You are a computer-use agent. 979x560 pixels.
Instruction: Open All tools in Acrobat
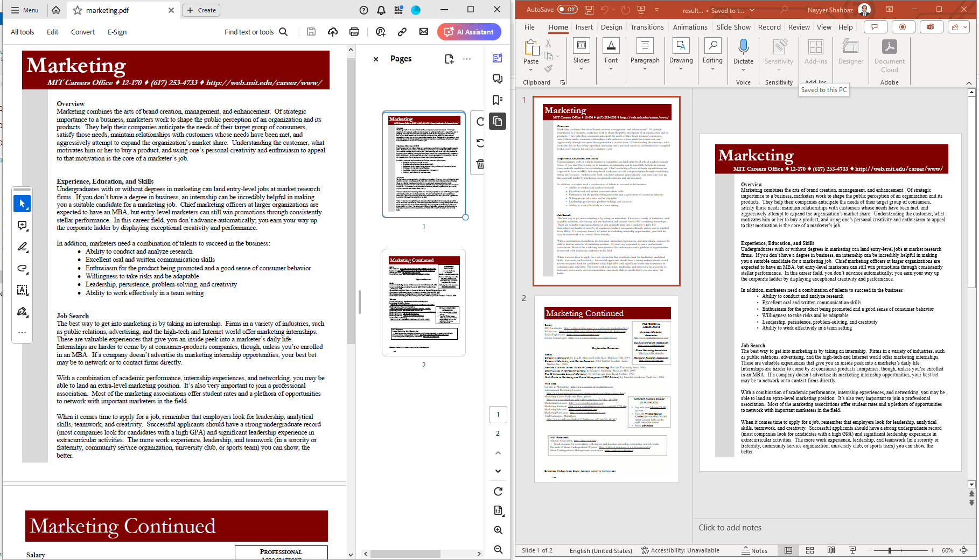tap(22, 32)
